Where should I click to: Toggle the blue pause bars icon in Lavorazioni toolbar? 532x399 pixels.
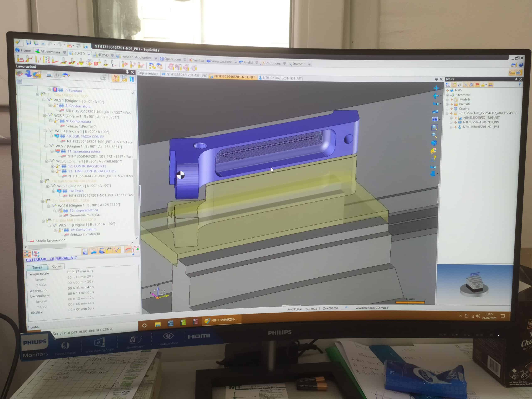(x=132, y=79)
